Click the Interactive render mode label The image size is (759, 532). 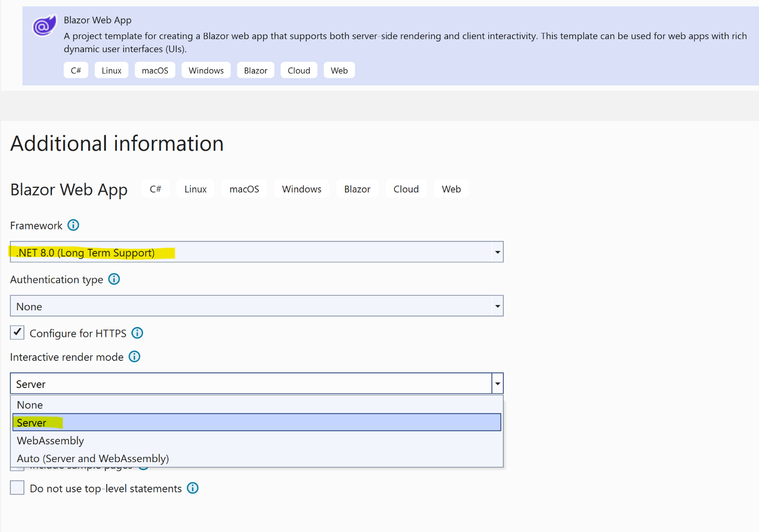[x=67, y=357]
